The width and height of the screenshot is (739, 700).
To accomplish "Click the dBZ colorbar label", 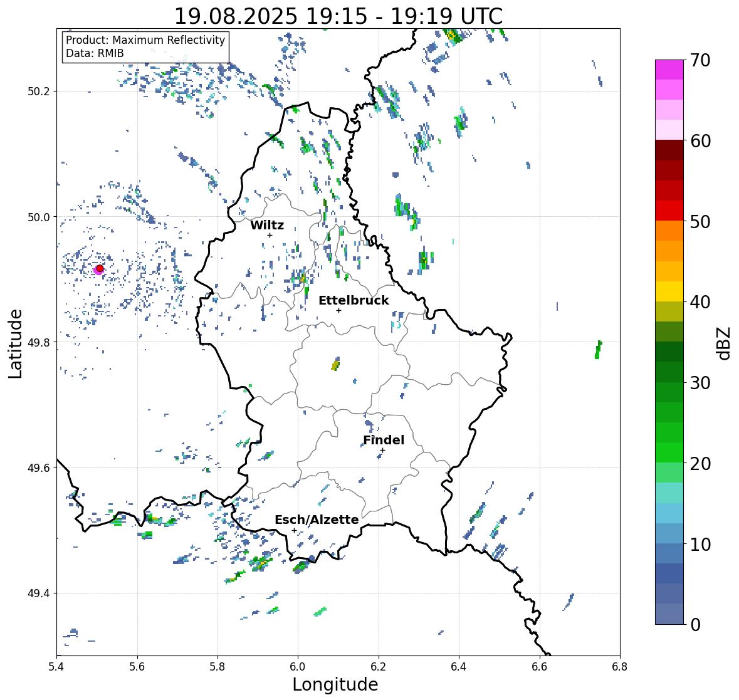I will pyautogui.click(x=723, y=343).
